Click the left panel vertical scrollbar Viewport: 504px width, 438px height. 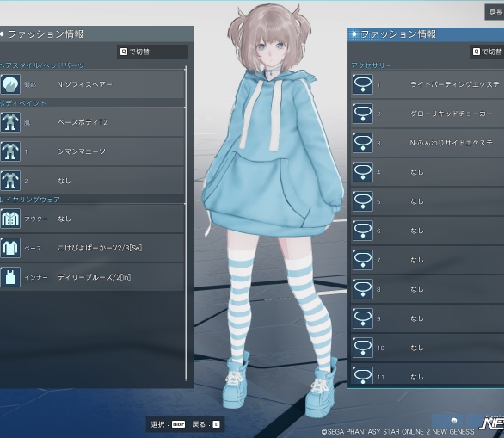click(x=186, y=223)
